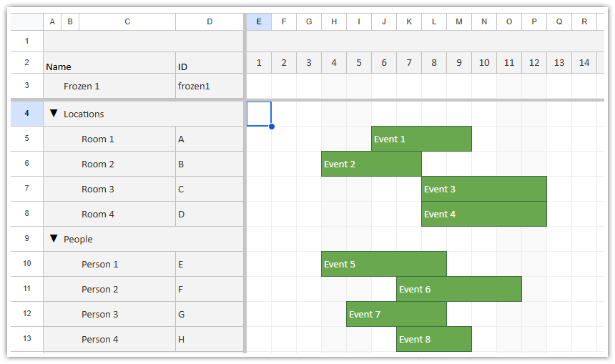Select column E header
The image size is (615, 364).
pyautogui.click(x=259, y=22)
